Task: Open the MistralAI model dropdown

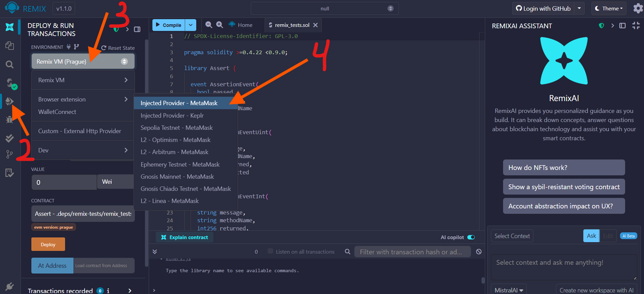Action: click(508, 290)
